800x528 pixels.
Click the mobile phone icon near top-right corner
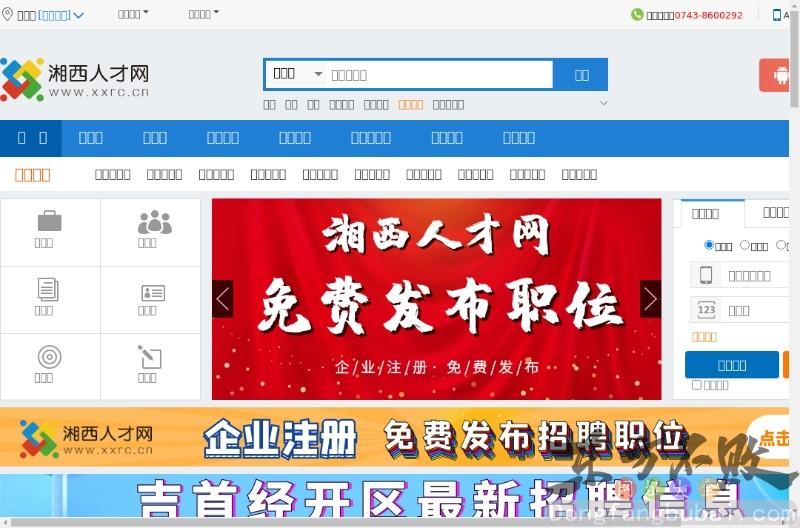[x=777, y=15]
